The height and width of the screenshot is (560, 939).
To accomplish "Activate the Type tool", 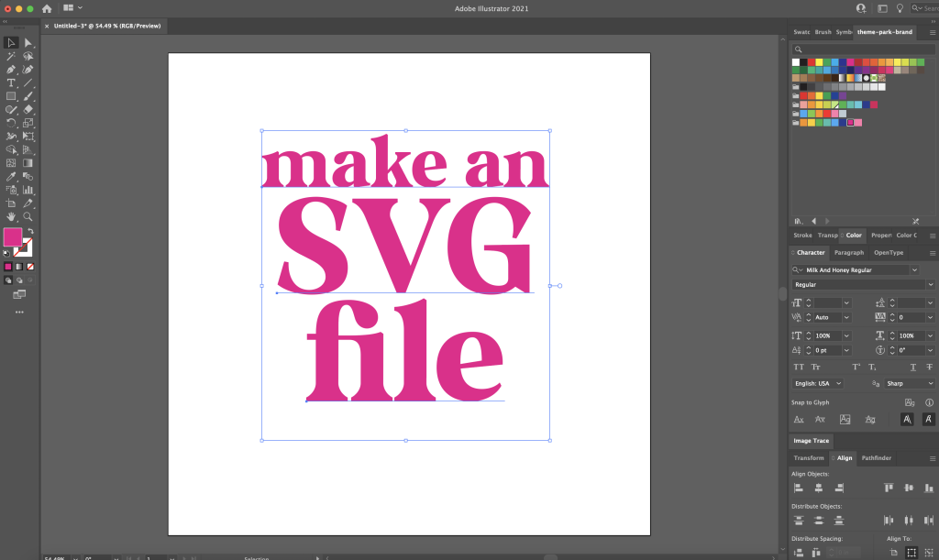I will tap(11, 83).
